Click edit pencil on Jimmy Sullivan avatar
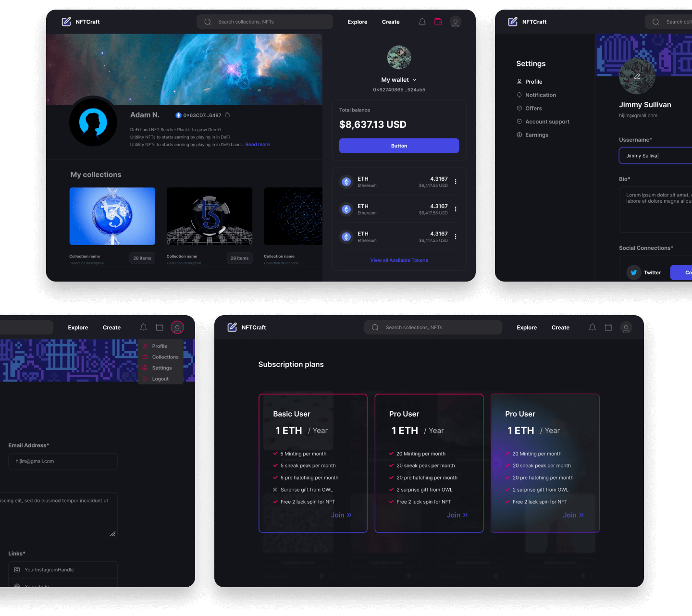 pyautogui.click(x=637, y=76)
